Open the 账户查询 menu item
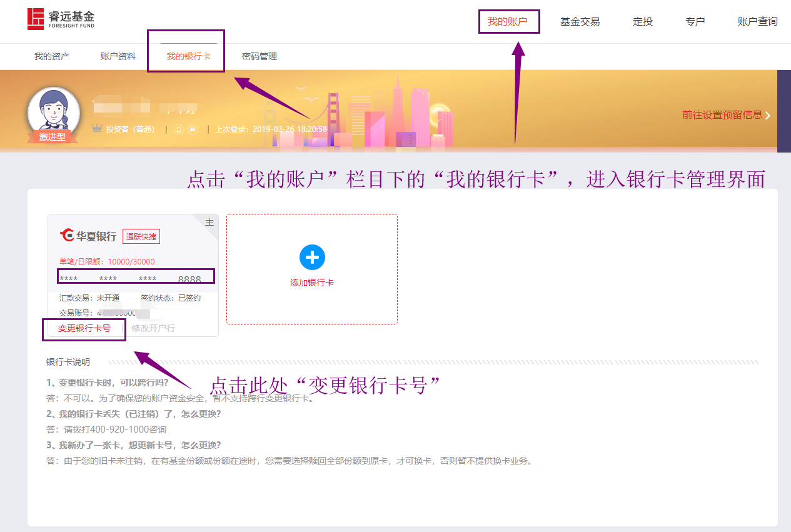791x532 pixels. click(757, 21)
